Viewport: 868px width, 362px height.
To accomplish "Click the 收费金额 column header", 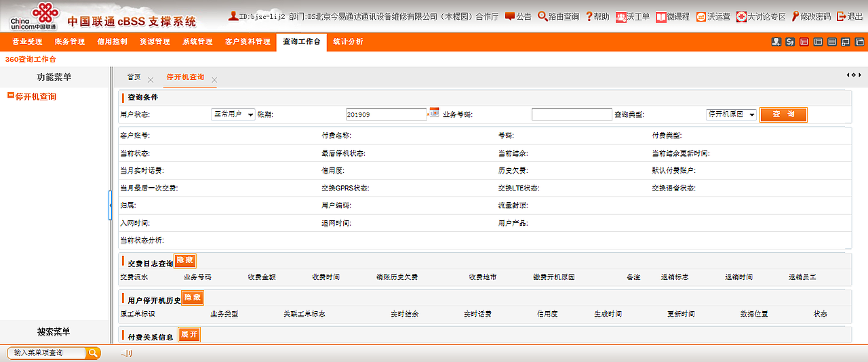I will point(262,277).
